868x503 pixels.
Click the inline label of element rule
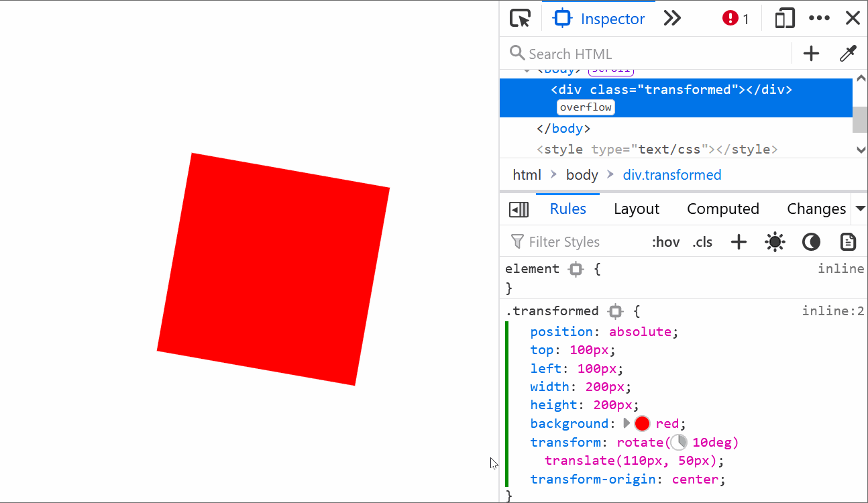tap(841, 269)
